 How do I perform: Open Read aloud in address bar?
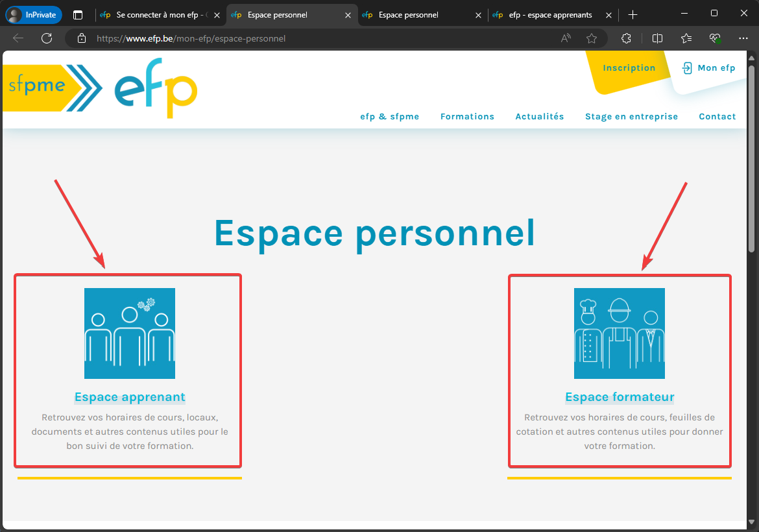coord(566,38)
